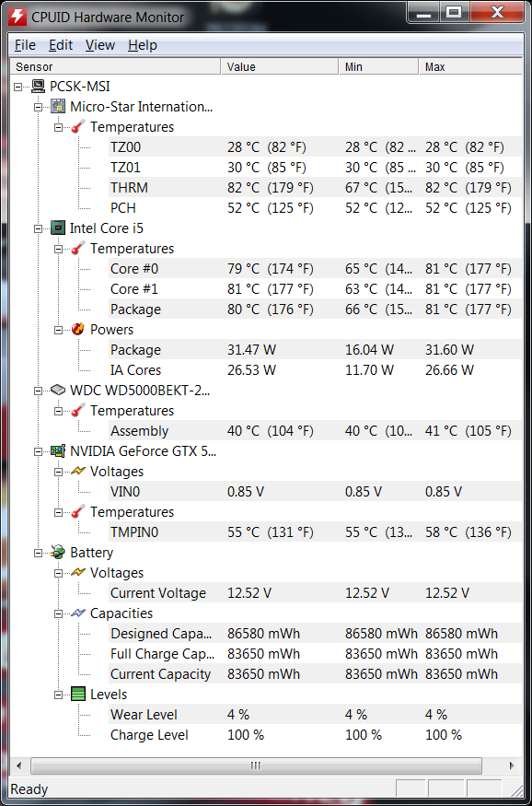The width and height of the screenshot is (532, 806).
Task: Collapse the PCSK-MSI root node
Action: pos(18,87)
